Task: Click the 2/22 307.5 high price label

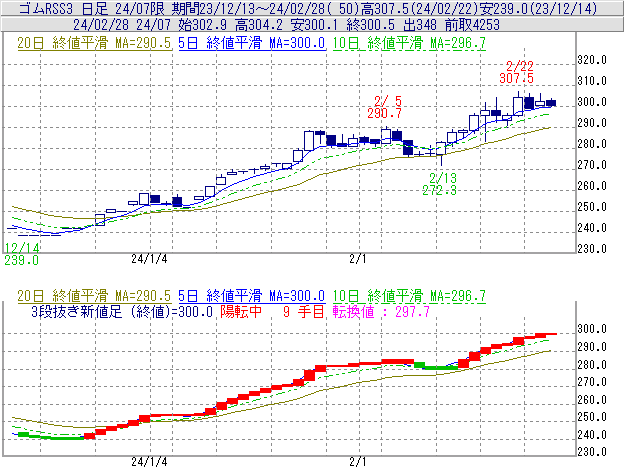Action: [517, 72]
